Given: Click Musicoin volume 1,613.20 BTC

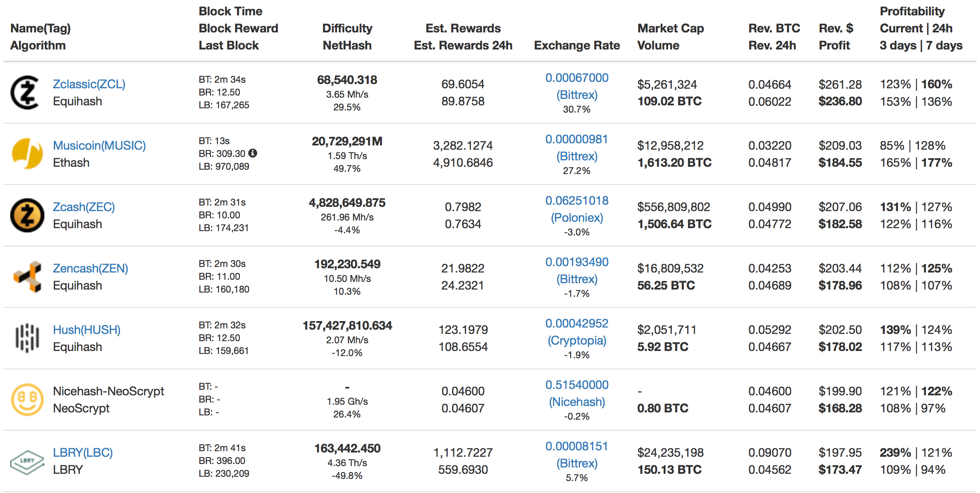Looking at the screenshot, I should (674, 163).
